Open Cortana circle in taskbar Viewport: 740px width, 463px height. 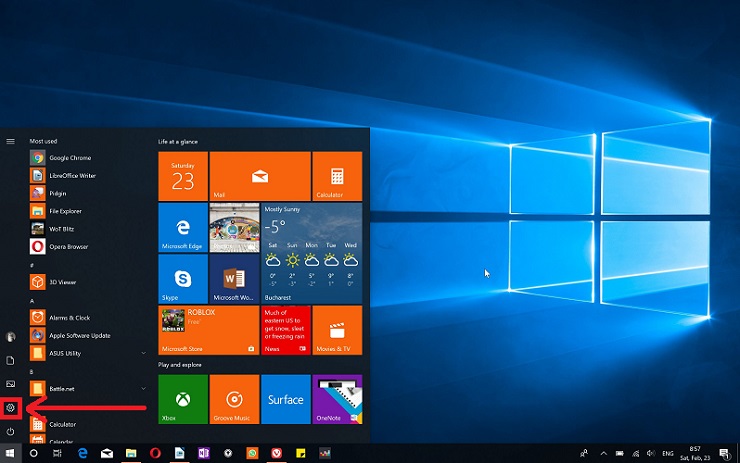point(34,453)
